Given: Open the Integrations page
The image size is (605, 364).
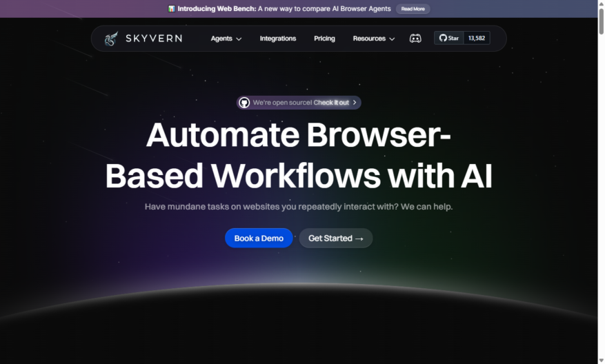Looking at the screenshot, I should tap(278, 39).
